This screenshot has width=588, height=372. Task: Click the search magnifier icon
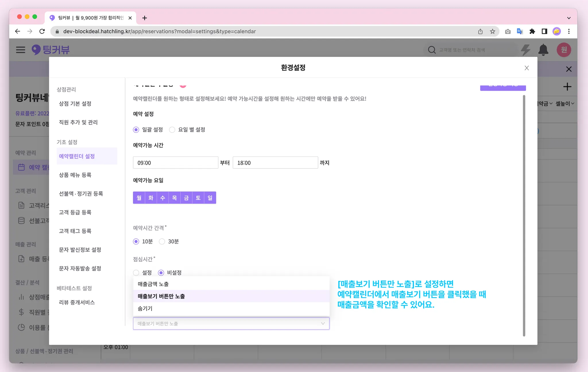pyautogui.click(x=432, y=50)
